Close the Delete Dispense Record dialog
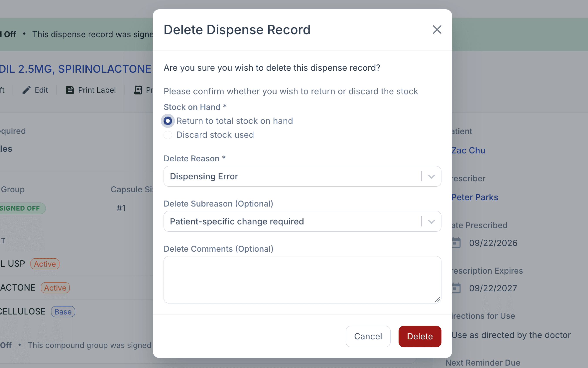Viewport: 588px width, 368px height. click(x=437, y=30)
